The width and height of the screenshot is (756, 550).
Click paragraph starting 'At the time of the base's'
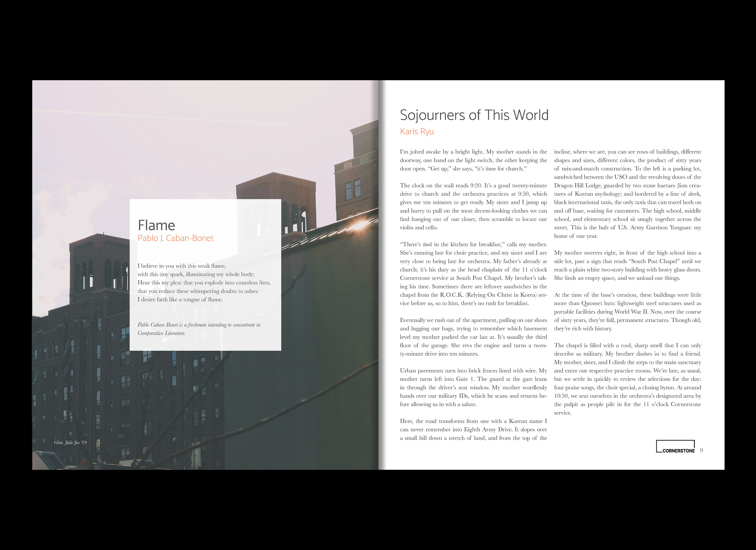point(627,311)
